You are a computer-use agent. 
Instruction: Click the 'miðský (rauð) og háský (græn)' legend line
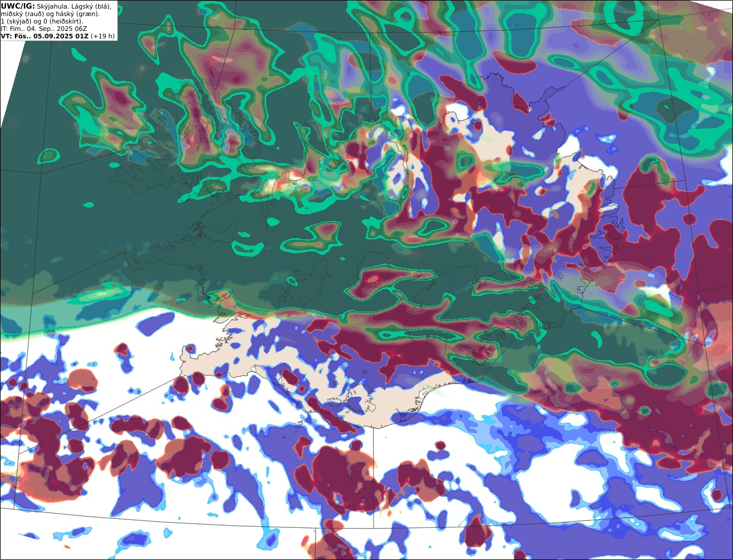50,13
